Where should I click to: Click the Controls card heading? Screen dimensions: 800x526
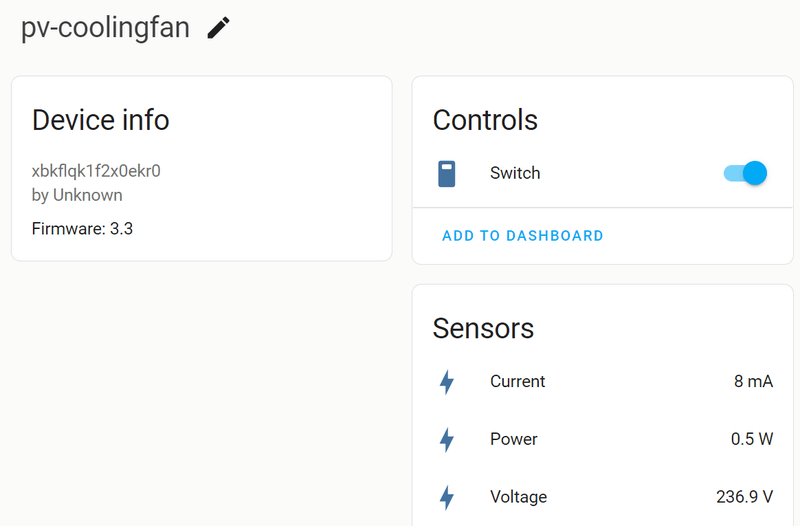tap(485, 120)
